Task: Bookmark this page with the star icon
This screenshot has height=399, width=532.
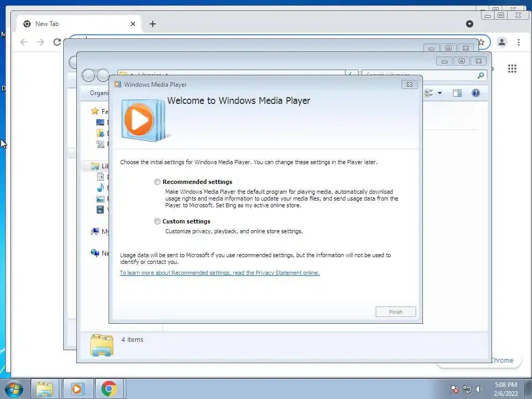Action: click(x=482, y=43)
